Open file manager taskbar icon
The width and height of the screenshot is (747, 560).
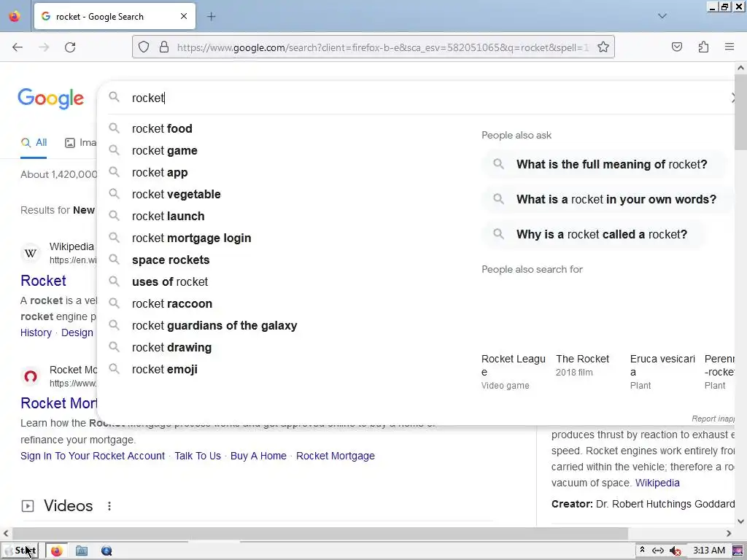click(x=82, y=551)
